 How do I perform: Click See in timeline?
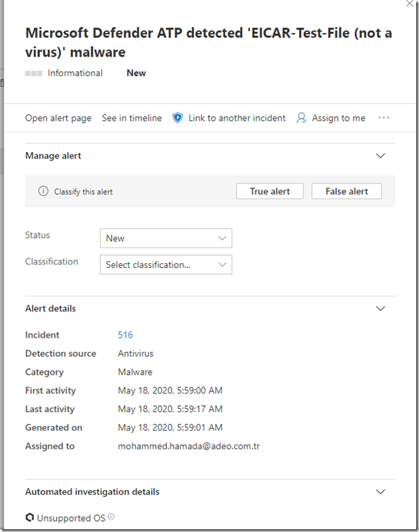pyautogui.click(x=132, y=118)
